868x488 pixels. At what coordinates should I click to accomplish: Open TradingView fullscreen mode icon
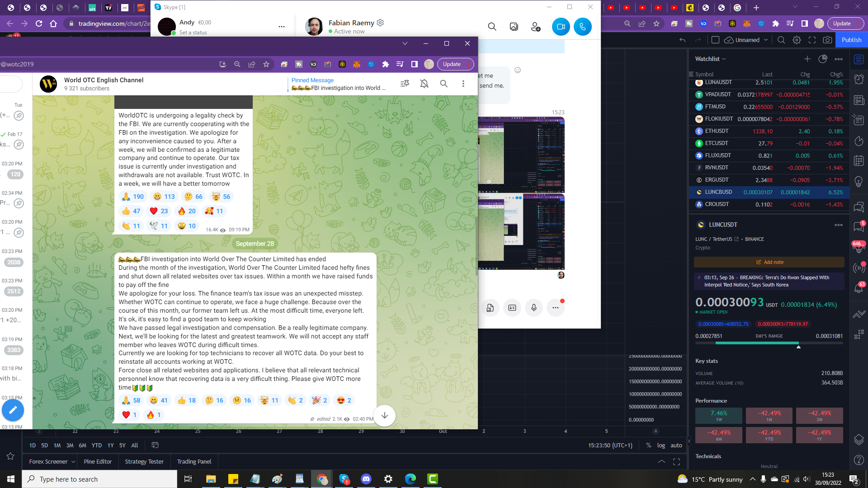(x=812, y=40)
